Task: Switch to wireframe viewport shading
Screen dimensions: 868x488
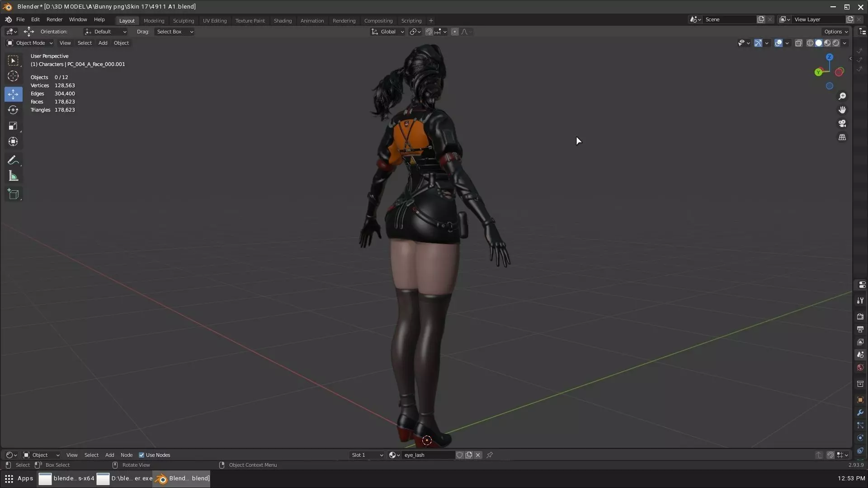Action: tap(810, 43)
